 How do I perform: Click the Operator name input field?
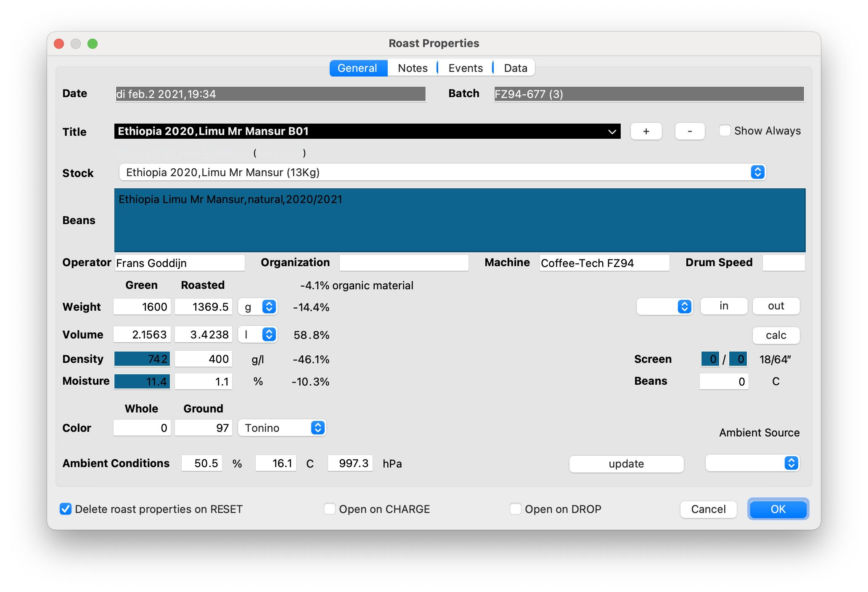point(180,263)
